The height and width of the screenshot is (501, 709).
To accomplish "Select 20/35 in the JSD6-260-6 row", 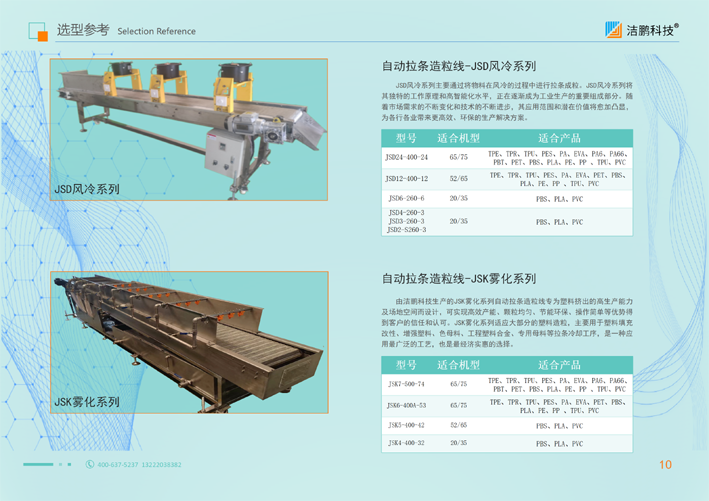I will pos(458,199).
